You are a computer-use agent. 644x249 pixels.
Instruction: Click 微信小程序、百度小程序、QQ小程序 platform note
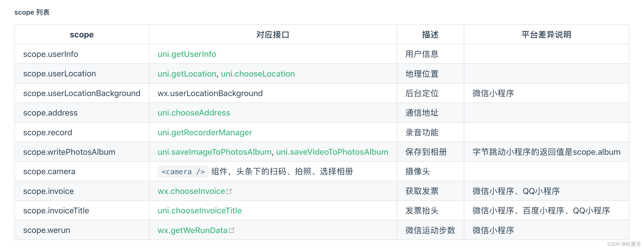(x=541, y=211)
